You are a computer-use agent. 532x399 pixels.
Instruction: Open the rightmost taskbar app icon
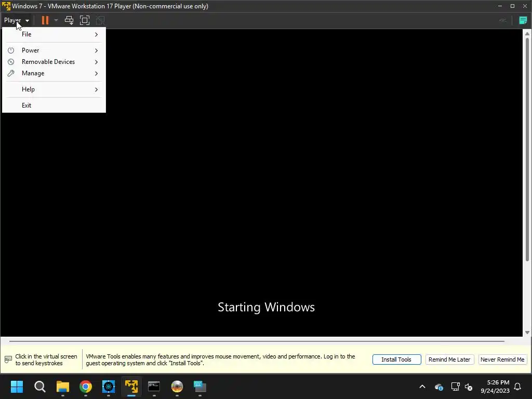coord(200,387)
